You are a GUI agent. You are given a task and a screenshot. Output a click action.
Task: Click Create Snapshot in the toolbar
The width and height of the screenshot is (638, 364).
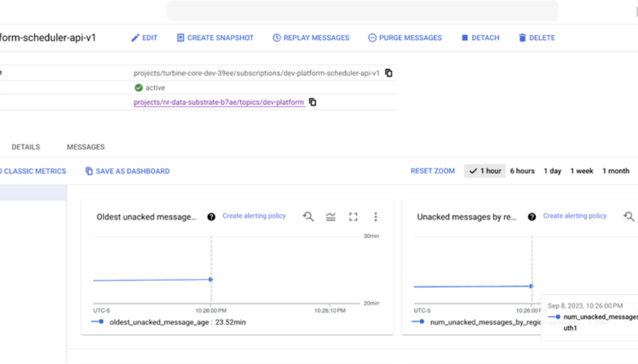(215, 38)
